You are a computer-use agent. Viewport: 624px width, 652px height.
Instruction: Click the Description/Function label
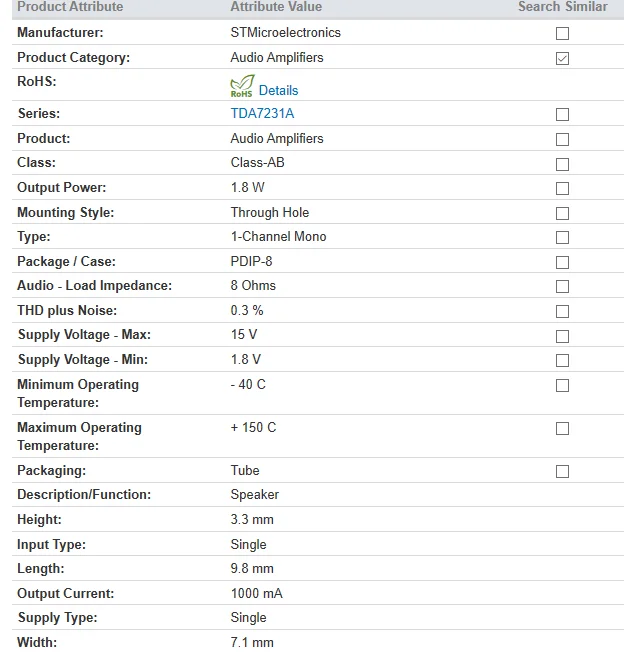tap(84, 495)
